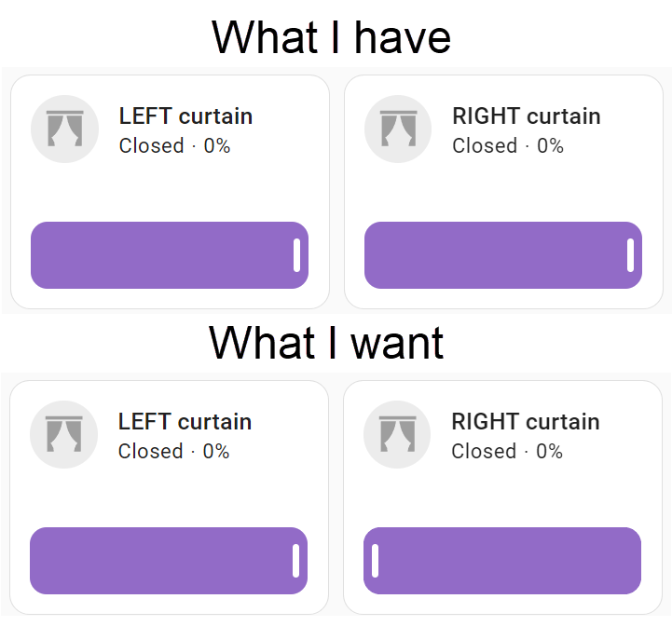Click RIGHT curtain icon under "What I want"

pyautogui.click(x=397, y=434)
